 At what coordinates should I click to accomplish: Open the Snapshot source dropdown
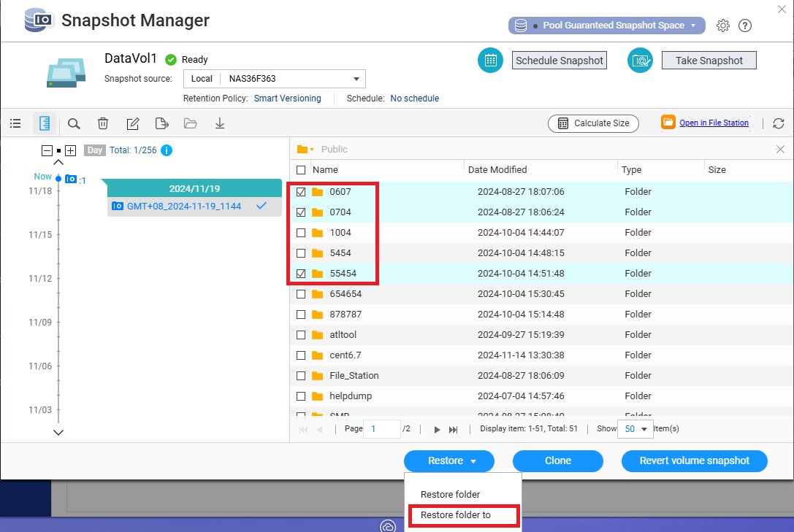click(x=274, y=79)
